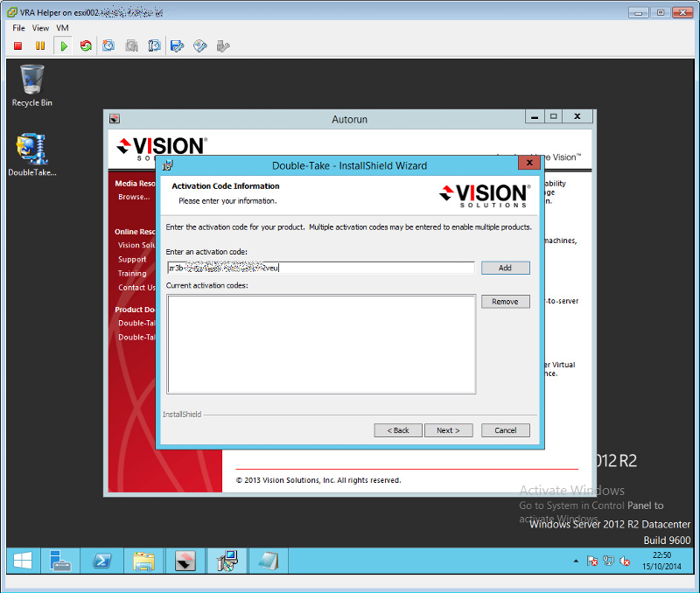Screen dimensions: 700x593
Task: Click the floppy drive connect icon
Action: click(178, 46)
